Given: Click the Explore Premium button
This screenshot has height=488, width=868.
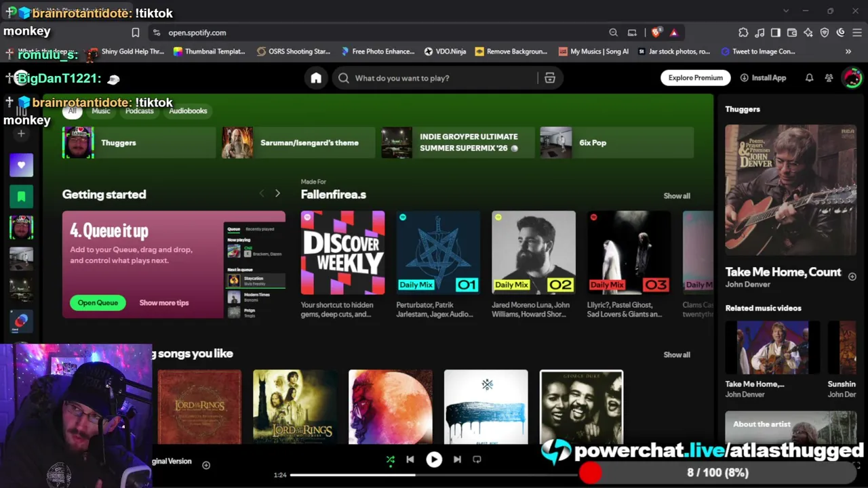Looking at the screenshot, I should coord(696,78).
